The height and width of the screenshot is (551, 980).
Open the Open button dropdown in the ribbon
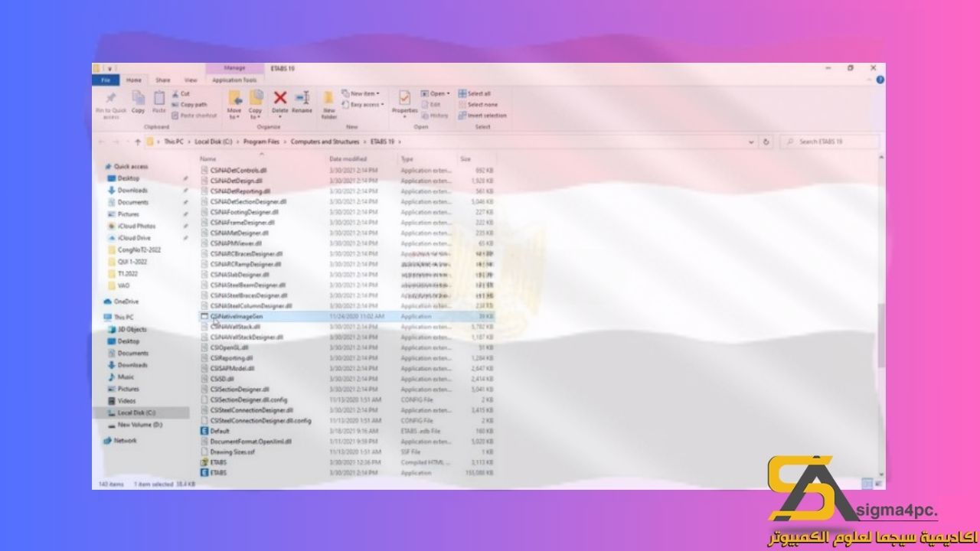point(435,93)
